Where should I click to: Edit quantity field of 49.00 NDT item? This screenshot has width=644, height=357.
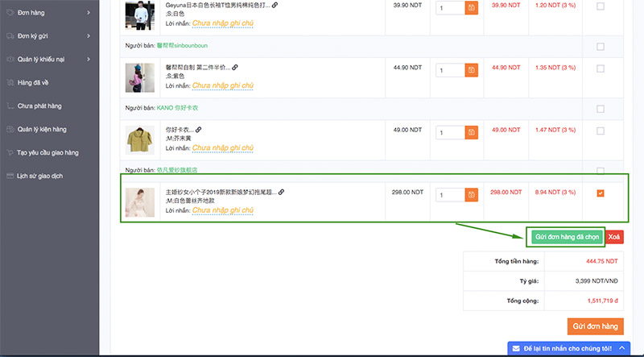(x=450, y=132)
